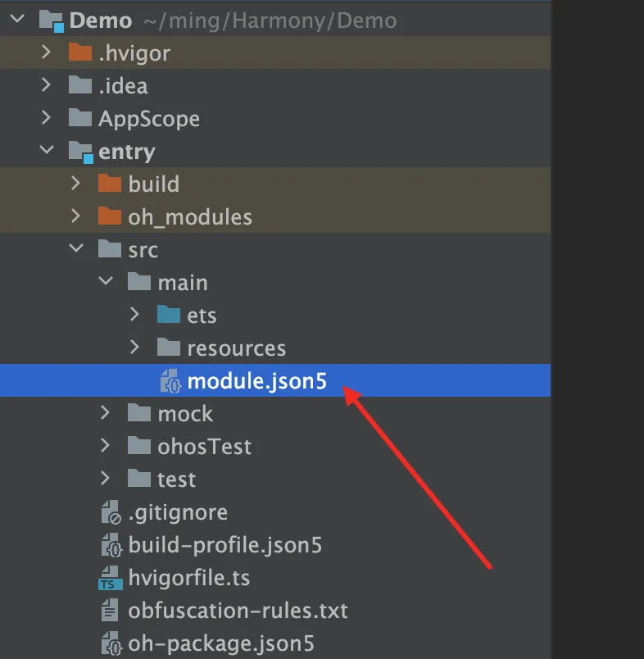Click the blue ets folder icon
The height and width of the screenshot is (659, 644).
click(x=169, y=315)
